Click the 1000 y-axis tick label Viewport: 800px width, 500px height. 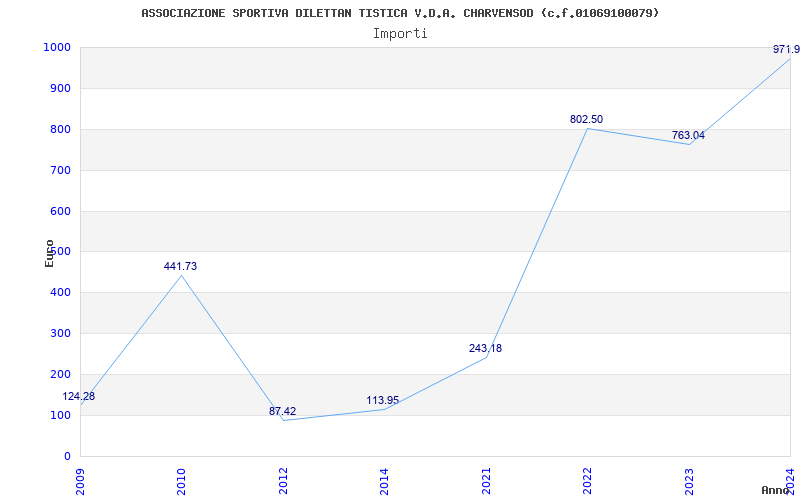pos(56,47)
